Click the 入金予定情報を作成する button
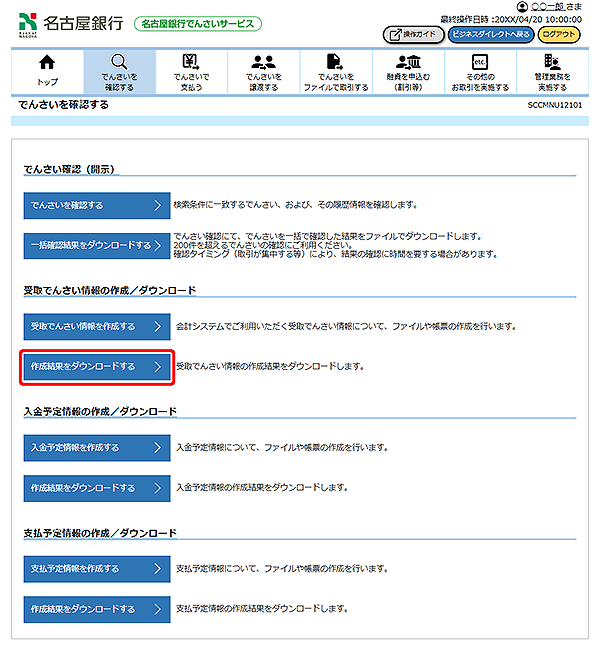The image size is (600, 645). click(97, 447)
